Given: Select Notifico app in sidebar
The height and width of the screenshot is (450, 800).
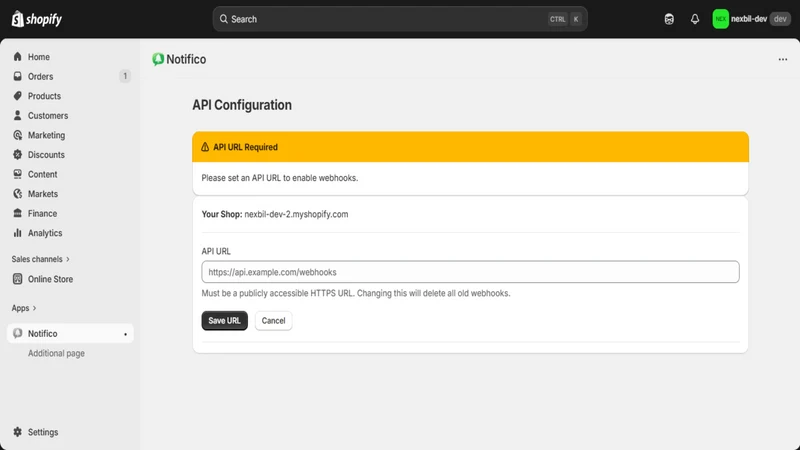Looking at the screenshot, I should [x=70, y=333].
